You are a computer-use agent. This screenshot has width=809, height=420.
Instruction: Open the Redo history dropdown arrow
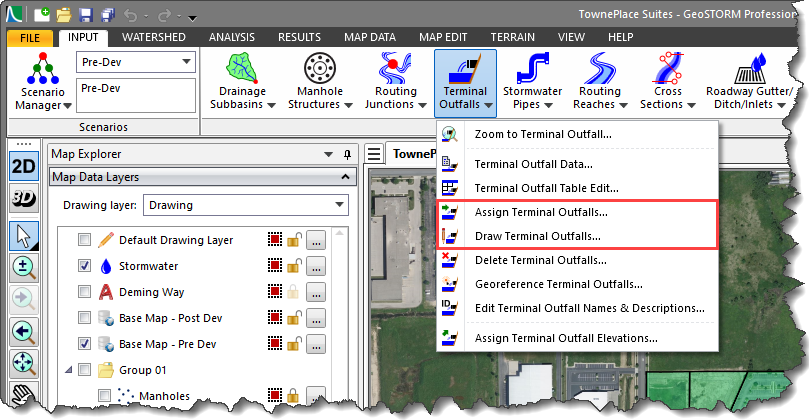point(179,17)
